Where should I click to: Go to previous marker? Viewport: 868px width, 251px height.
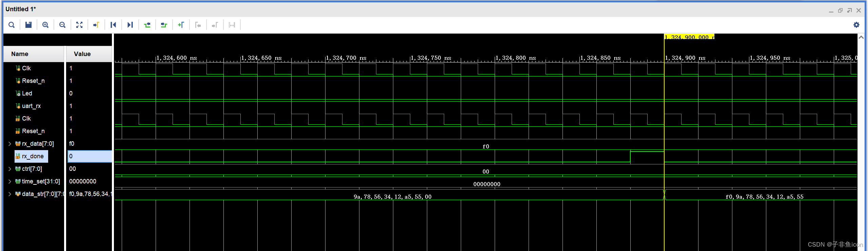[198, 25]
